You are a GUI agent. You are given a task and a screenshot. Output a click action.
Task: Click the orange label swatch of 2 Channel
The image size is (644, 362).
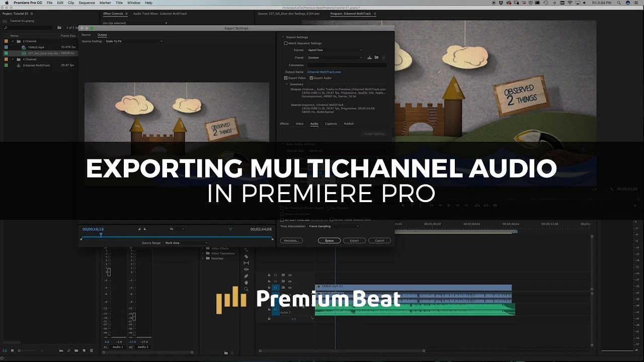point(6,41)
